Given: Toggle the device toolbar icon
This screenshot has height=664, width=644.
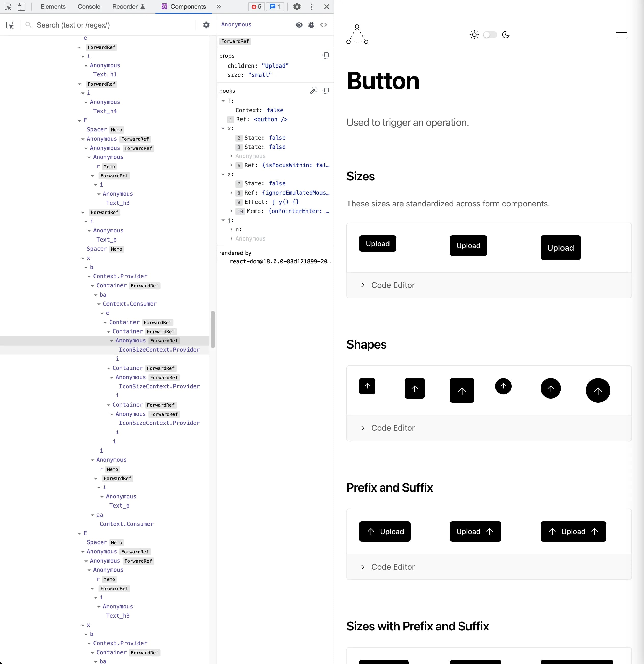Looking at the screenshot, I should click(x=21, y=7).
